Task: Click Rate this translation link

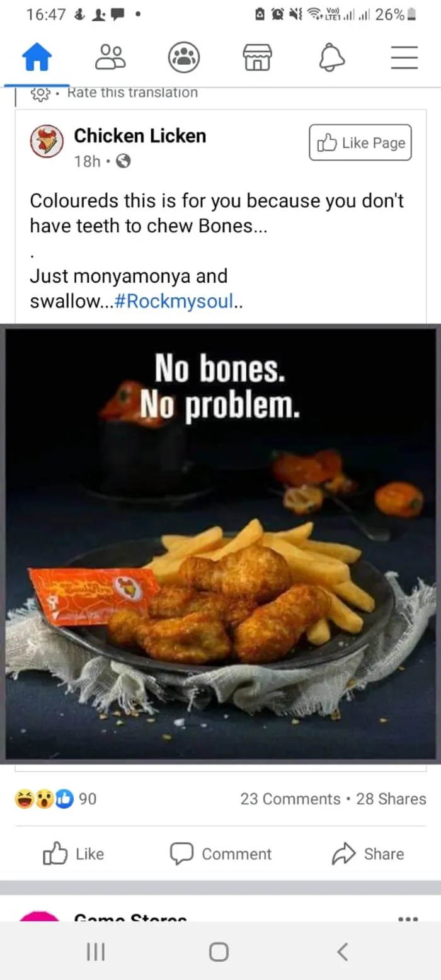Action: click(132, 93)
